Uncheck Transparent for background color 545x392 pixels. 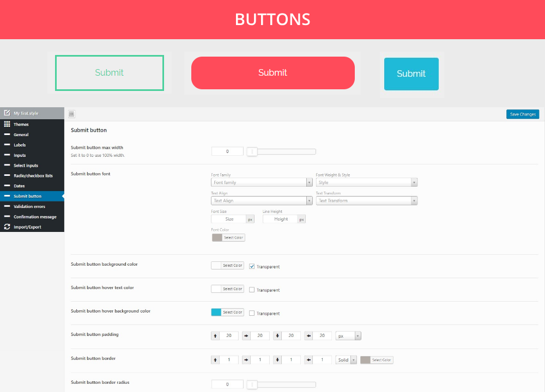click(x=252, y=266)
